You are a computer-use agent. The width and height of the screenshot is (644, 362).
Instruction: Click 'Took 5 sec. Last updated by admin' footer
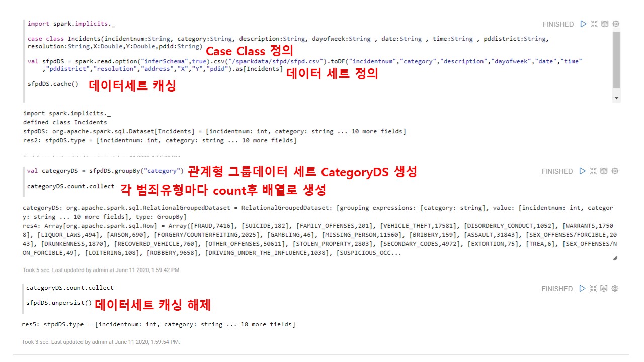(x=102, y=270)
